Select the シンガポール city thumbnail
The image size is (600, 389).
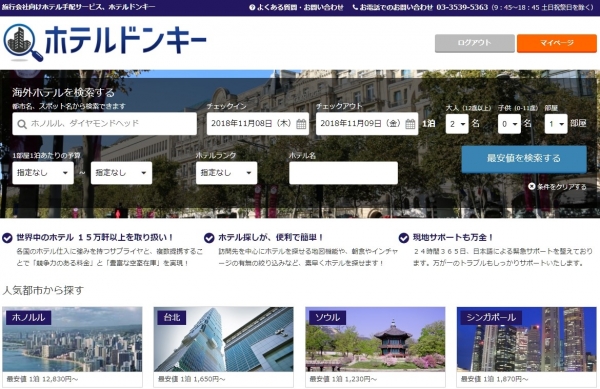(x=527, y=347)
